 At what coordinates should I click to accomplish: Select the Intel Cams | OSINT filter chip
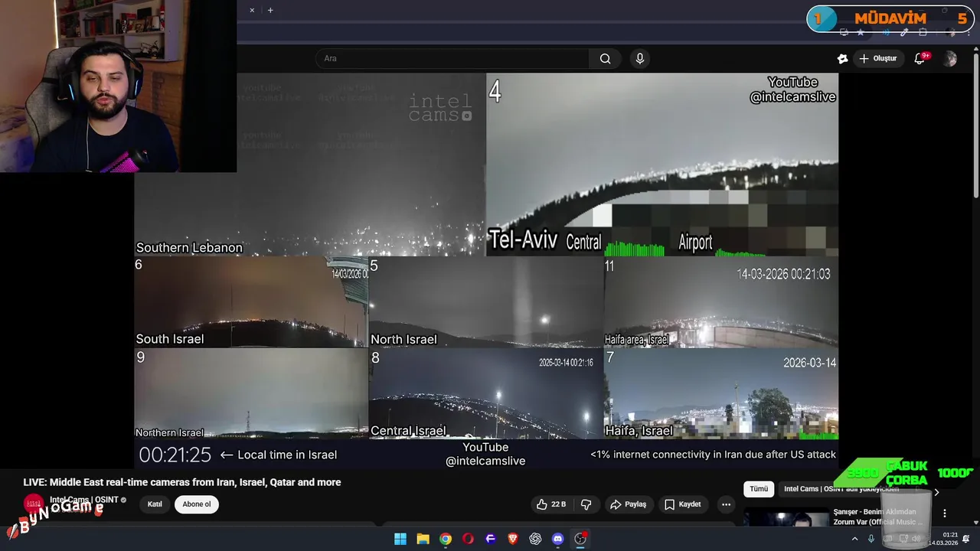click(842, 489)
